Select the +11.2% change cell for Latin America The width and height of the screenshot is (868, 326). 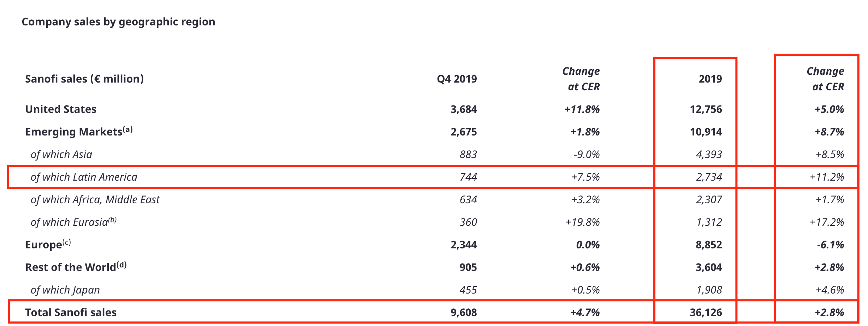827,177
